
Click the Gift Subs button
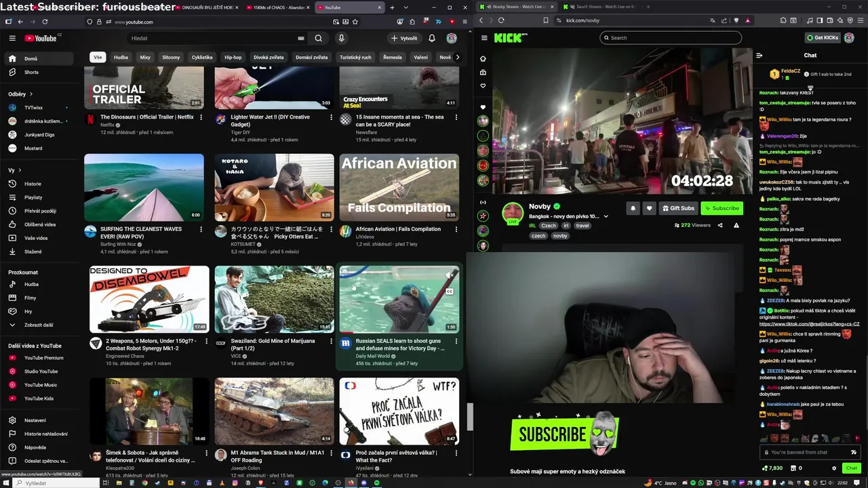click(678, 208)
